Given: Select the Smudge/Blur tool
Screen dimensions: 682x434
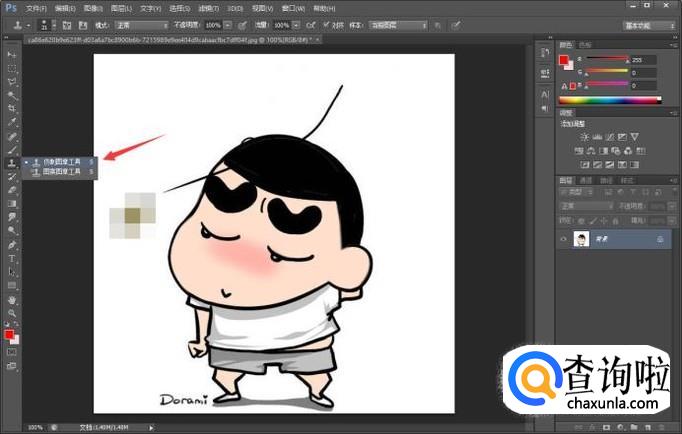Looking at the screenshot, I should pos(12,217).
